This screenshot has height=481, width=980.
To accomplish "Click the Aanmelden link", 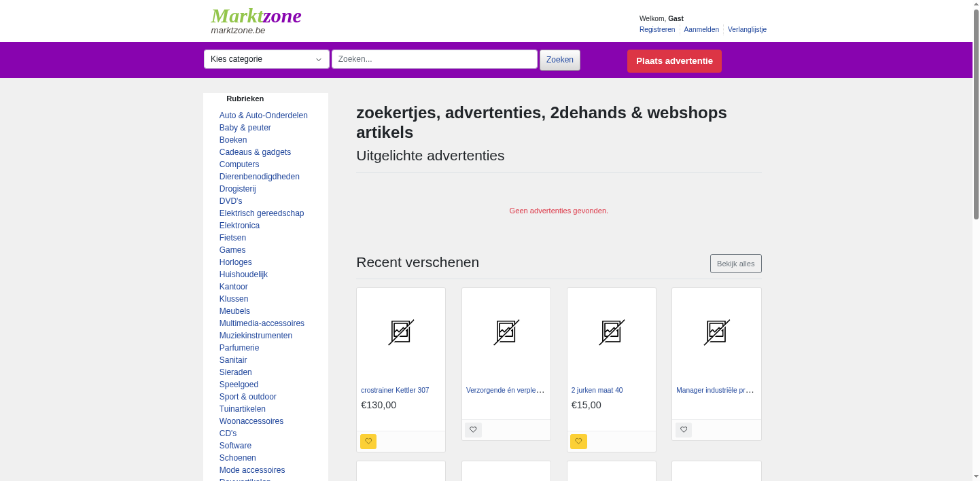I will (701, 29).
